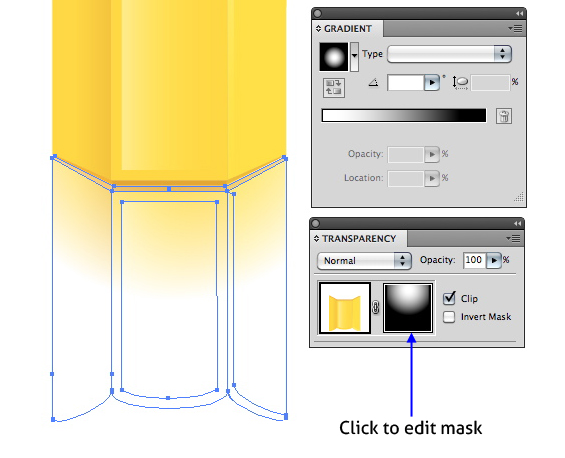The image size is (565, 458).
Task: Click the Gradient panel resize grip
Action: click(x=519, y=197)
